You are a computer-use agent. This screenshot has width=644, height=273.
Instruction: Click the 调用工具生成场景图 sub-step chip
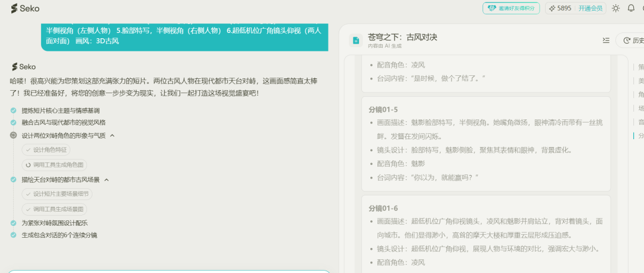coord(54,209)
